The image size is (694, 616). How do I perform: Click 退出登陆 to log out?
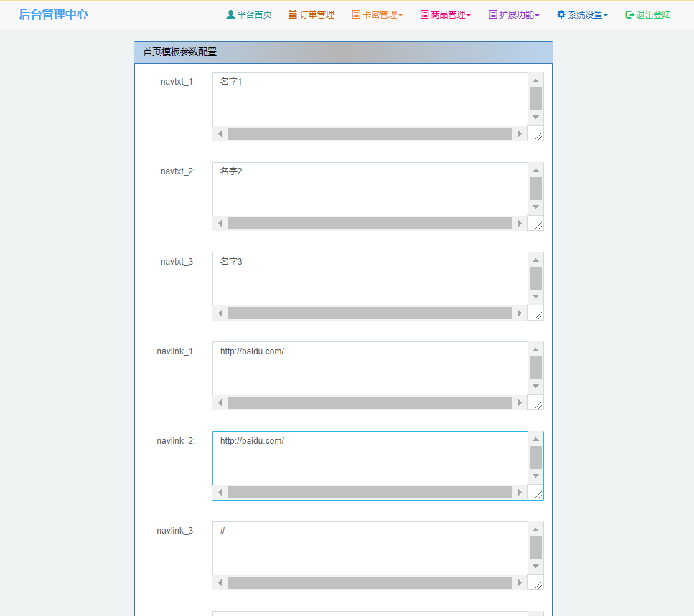click(648, 14)
